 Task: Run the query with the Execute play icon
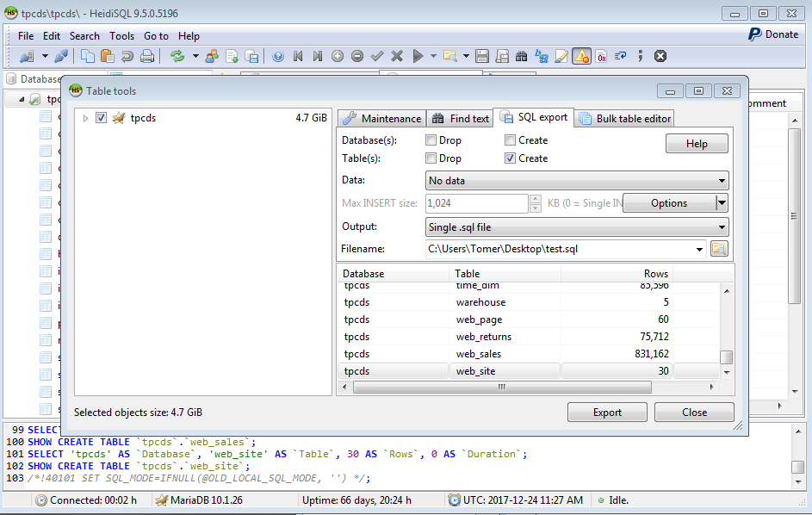pos(418,56)
